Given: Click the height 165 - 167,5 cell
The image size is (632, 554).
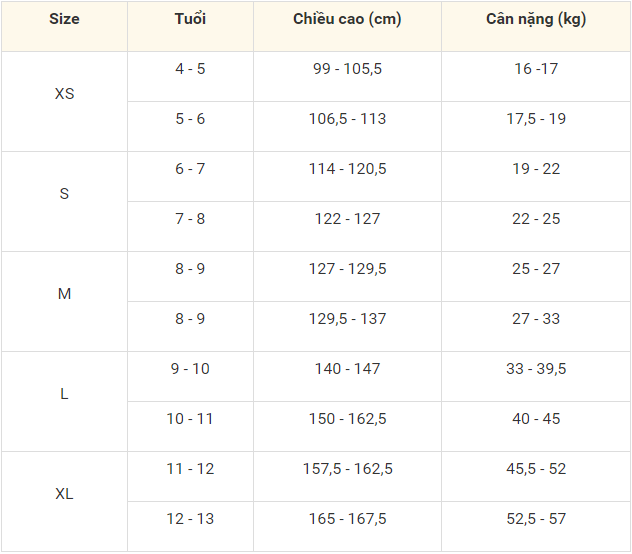Looking at the screenshot, I should point(347,519).
